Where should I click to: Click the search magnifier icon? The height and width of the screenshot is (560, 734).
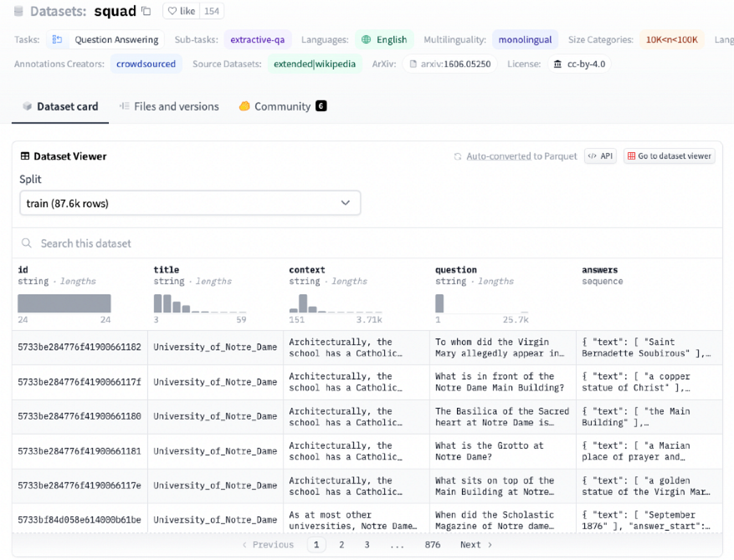[x=26, y=243]
